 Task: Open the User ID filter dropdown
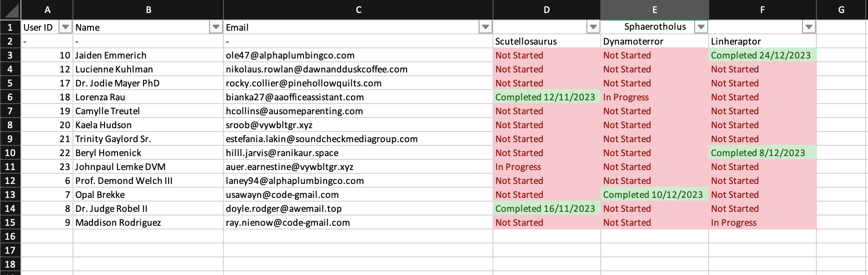click(66, 27)
